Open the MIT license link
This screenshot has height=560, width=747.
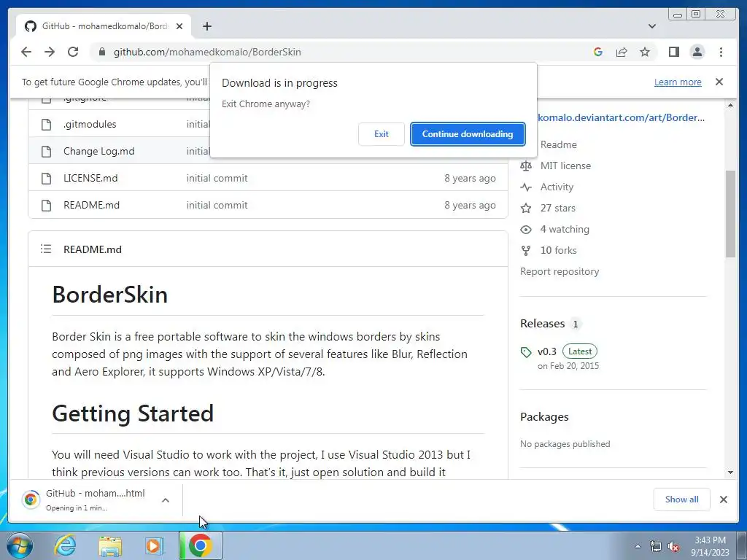click(565, 166)
